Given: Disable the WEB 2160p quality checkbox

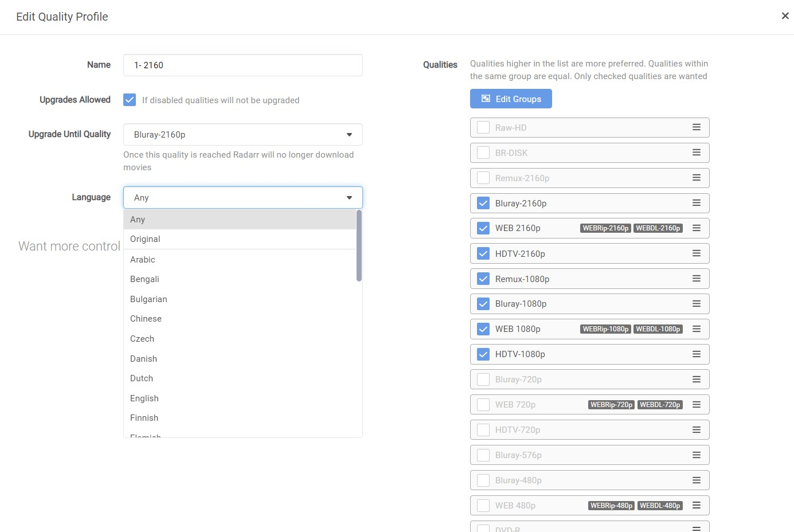Looking at the screenshot, I should pos(483,228).
